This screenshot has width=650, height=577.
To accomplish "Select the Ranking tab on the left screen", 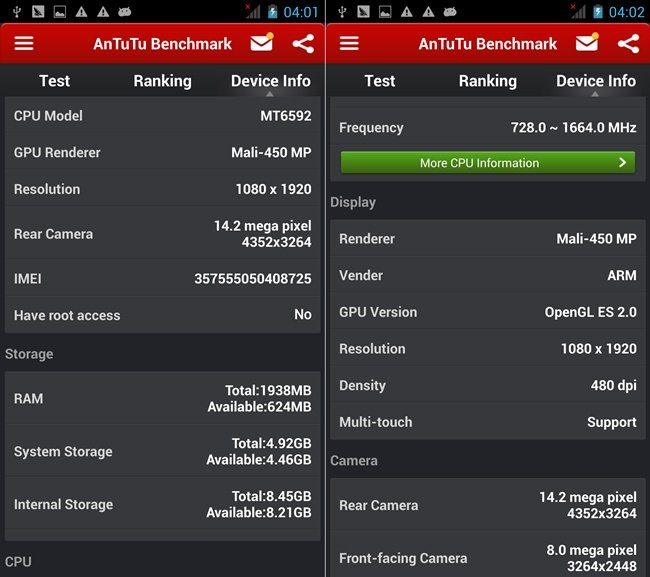I will pos(162,81).
